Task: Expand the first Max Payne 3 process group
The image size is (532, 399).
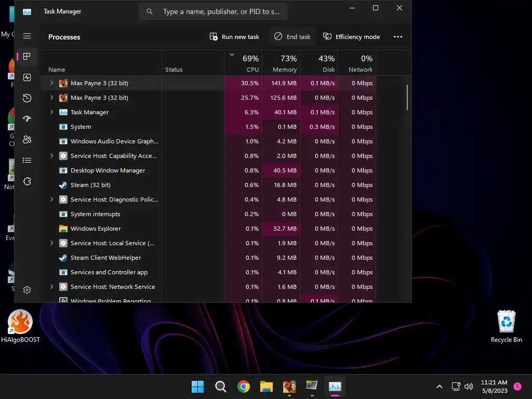Action: [51, 83]
